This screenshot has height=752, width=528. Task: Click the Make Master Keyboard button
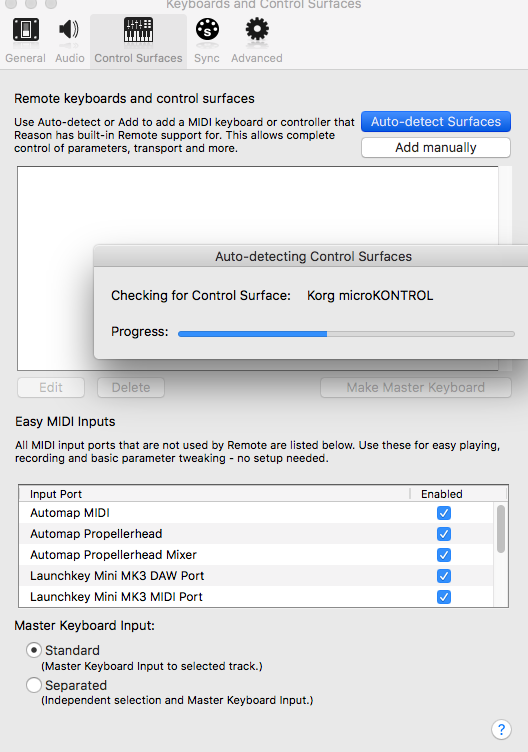(x=416, y=388)
